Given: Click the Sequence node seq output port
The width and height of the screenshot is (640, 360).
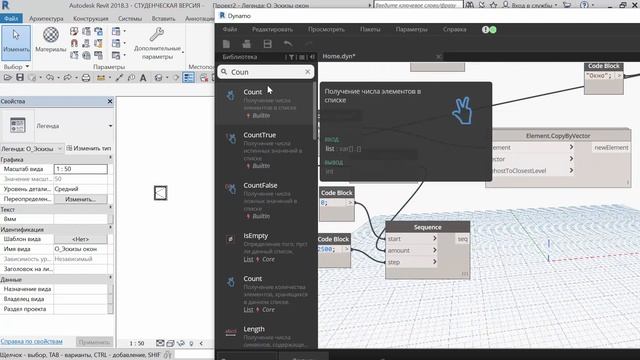Looking at the screenshot, I should (x=462, y=239).
